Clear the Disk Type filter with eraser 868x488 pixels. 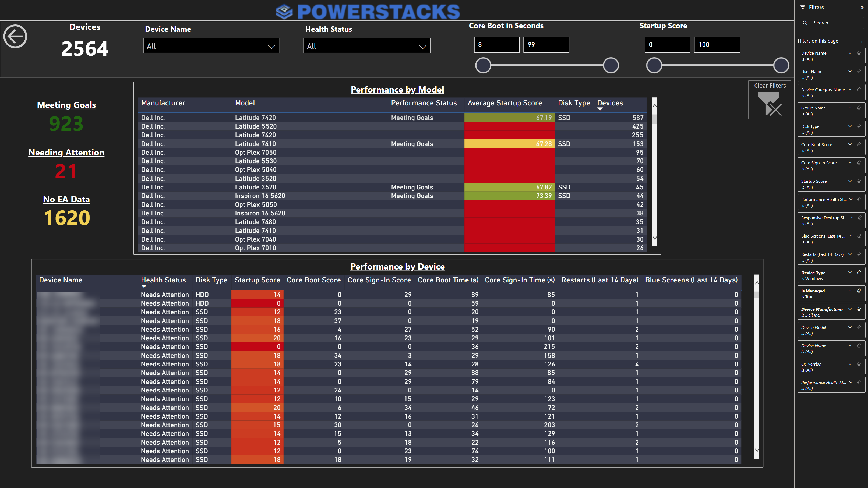click(859, 126)
